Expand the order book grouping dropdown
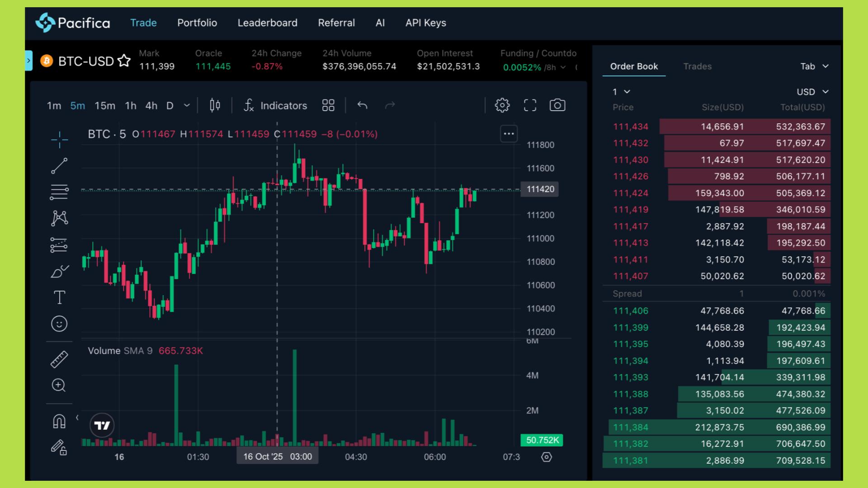The width and height of the screenshot is (868, 488). click(621, 92)
